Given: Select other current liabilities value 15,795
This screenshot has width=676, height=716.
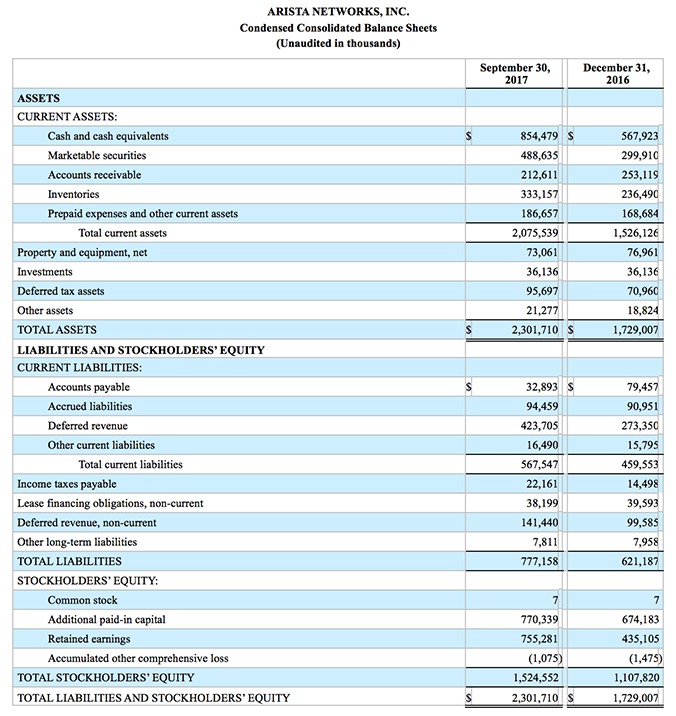Looking at the screenshot, I should click(x=643, y=445).
